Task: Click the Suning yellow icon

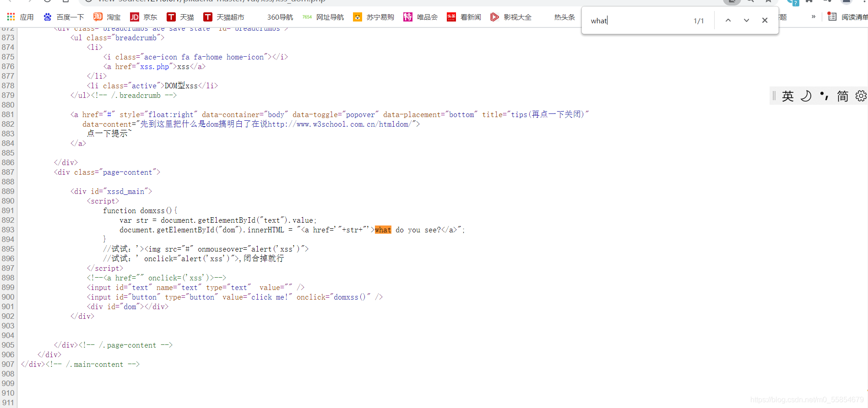Action: 358,17
